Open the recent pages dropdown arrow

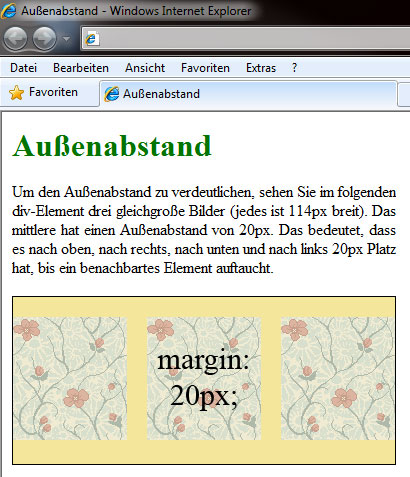(x=67, y=39)
